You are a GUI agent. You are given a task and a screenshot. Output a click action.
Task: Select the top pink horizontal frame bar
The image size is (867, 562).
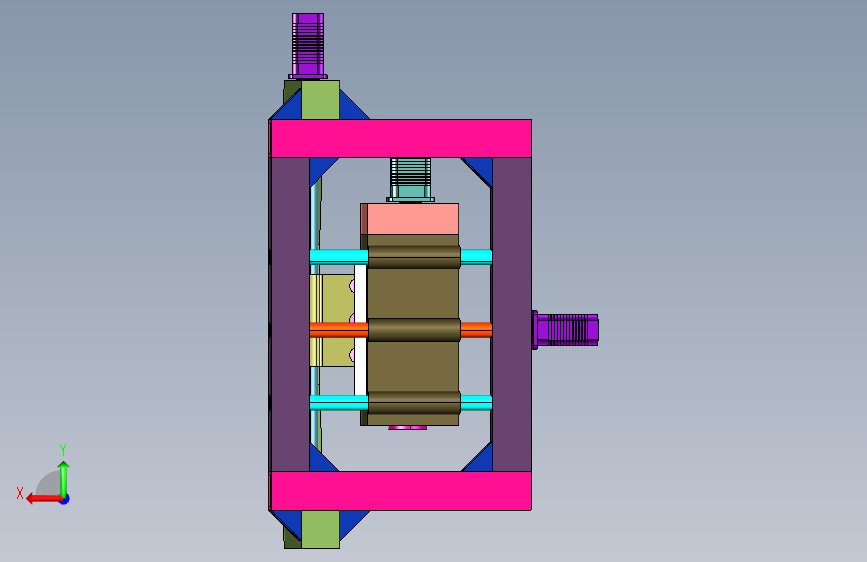(401, 138)
